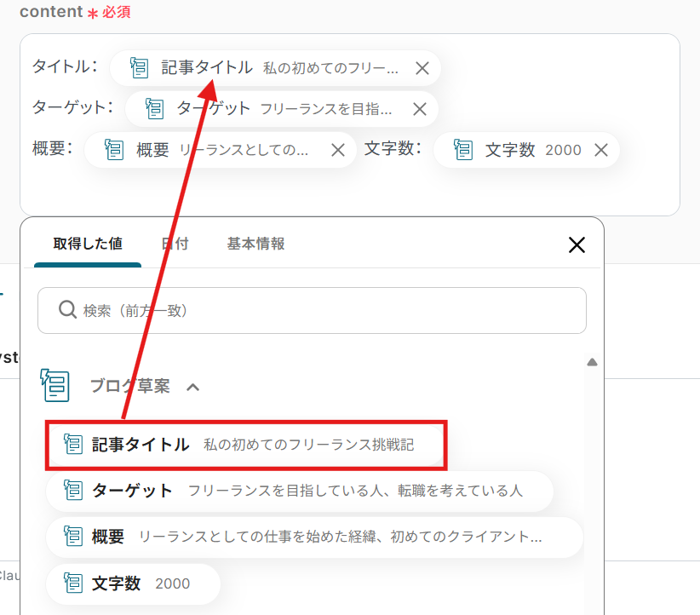Remove the 記事タイトル chip from content field
Viewport: 700px width, 615px height.
(x=422, y=68)
